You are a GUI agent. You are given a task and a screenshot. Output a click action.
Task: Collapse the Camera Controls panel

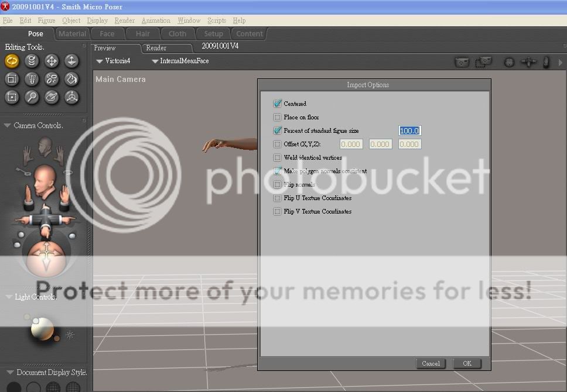tap(8, 125)
